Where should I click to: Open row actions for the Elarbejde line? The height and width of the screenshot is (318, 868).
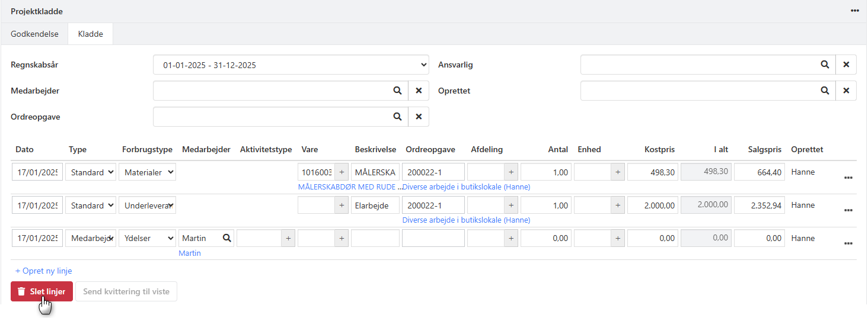[848, 210]
